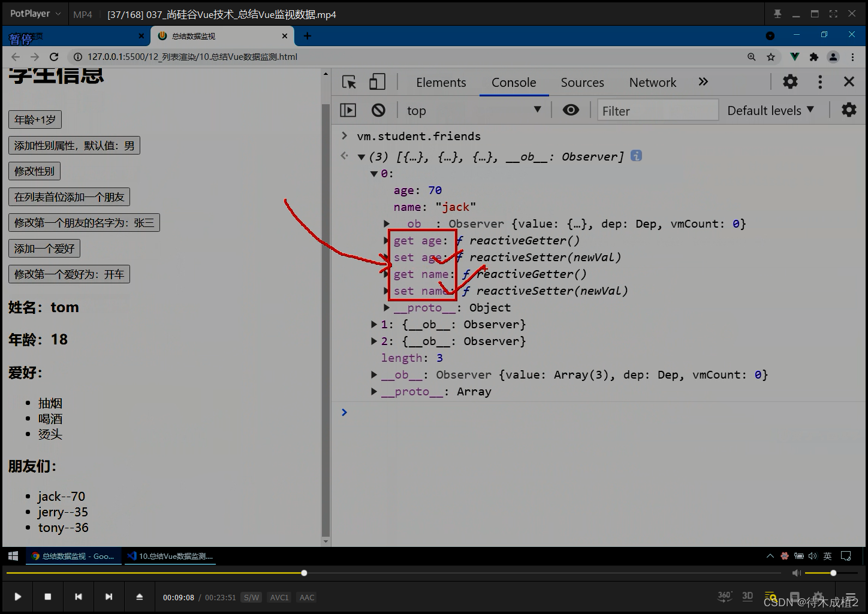Expand the 1: {__ob__: Observer} entry
Screen dimensions: 868x614
(x=374, y=325)
